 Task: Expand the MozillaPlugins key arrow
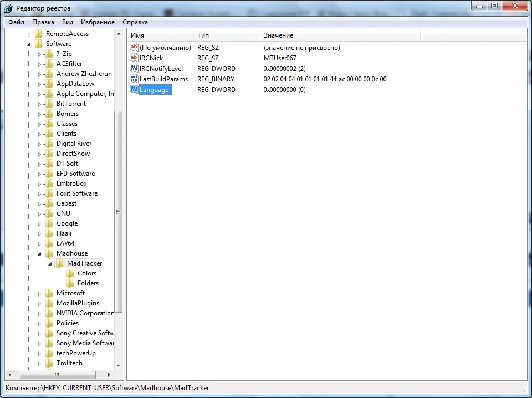coord(40,304)
